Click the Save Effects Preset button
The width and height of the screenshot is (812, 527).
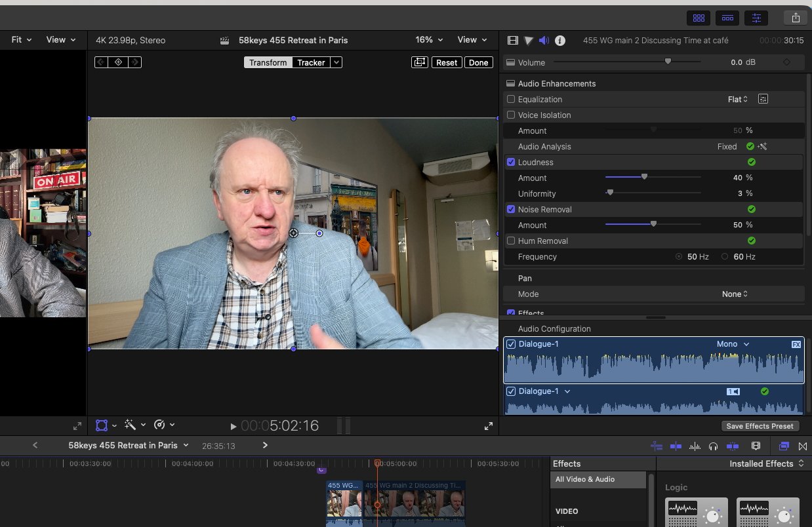coord(760,426)
